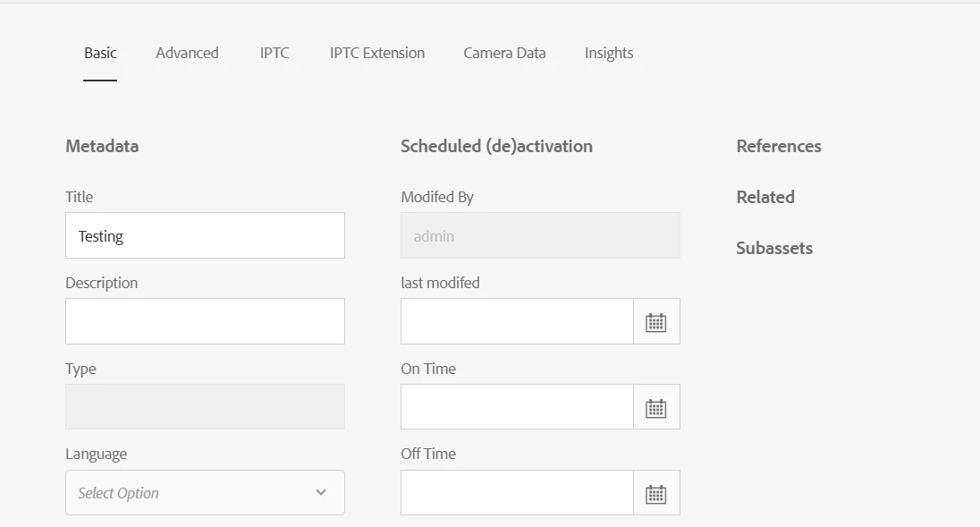Go to the IPTC Extension tab
Viewport: 980px width, 527px height.
click(377, 54)
